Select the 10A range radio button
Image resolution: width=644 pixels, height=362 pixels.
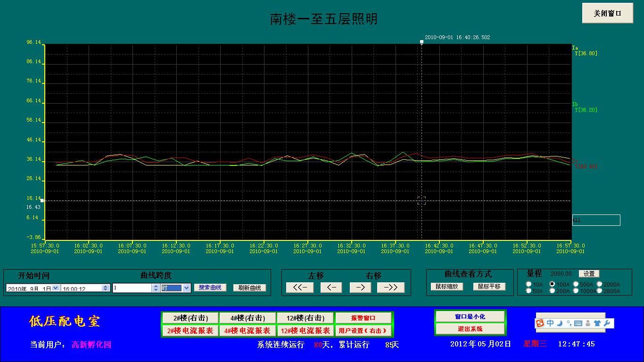[528, 284]
